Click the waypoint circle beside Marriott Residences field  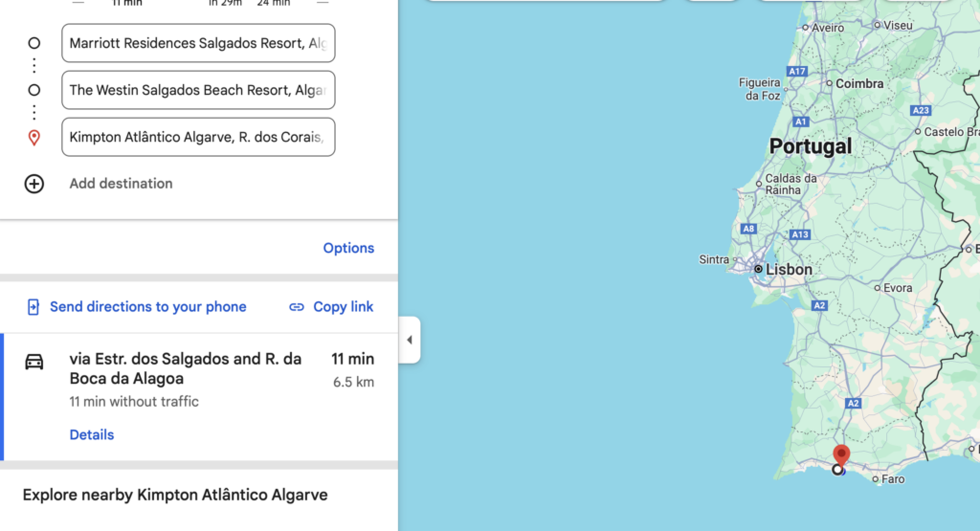(34, 43)
